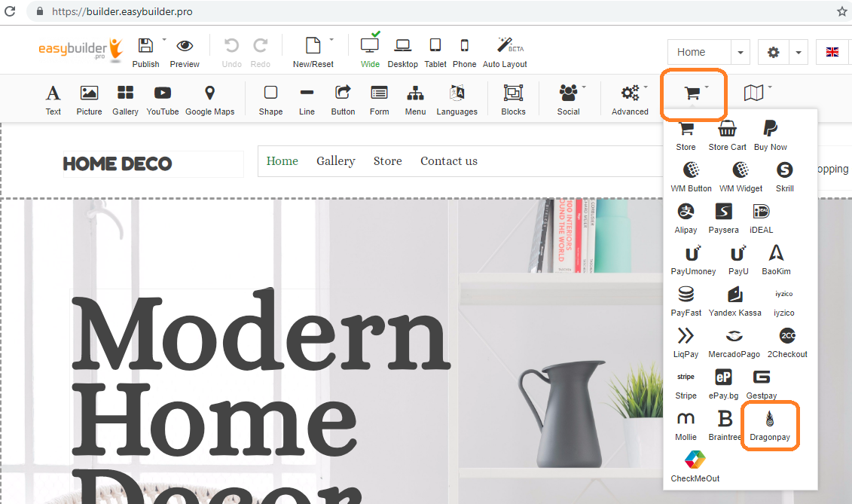Select BaoKim payment option
The image size is (852, 504).
coord(776,260)
